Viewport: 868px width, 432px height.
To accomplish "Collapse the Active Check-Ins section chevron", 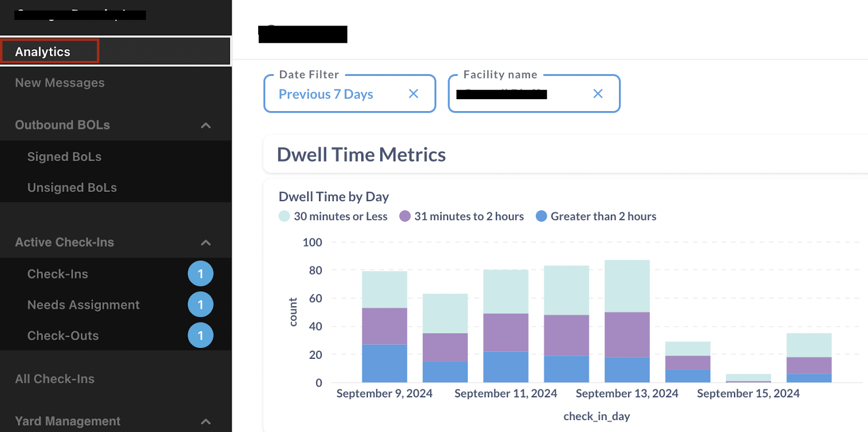I will coord(206,242).
